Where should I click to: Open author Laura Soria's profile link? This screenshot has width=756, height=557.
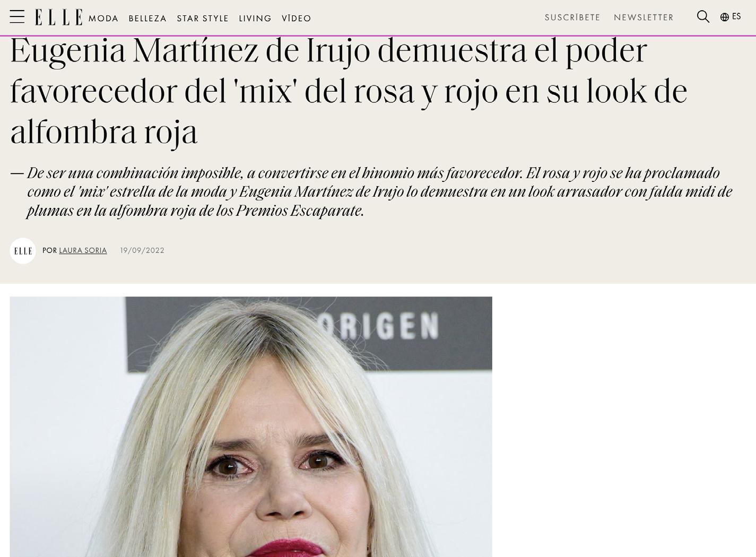(x=83, y=250)
